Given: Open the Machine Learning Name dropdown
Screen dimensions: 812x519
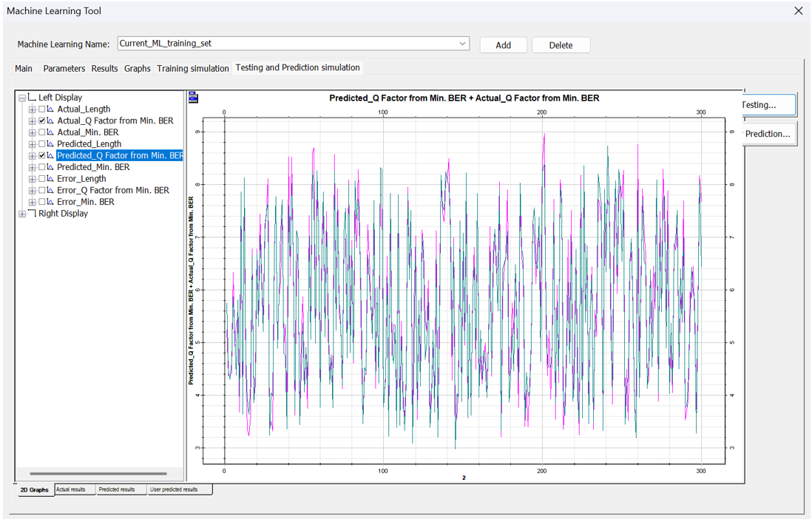Looking at the screenshot, I should [x=463, y=44].
